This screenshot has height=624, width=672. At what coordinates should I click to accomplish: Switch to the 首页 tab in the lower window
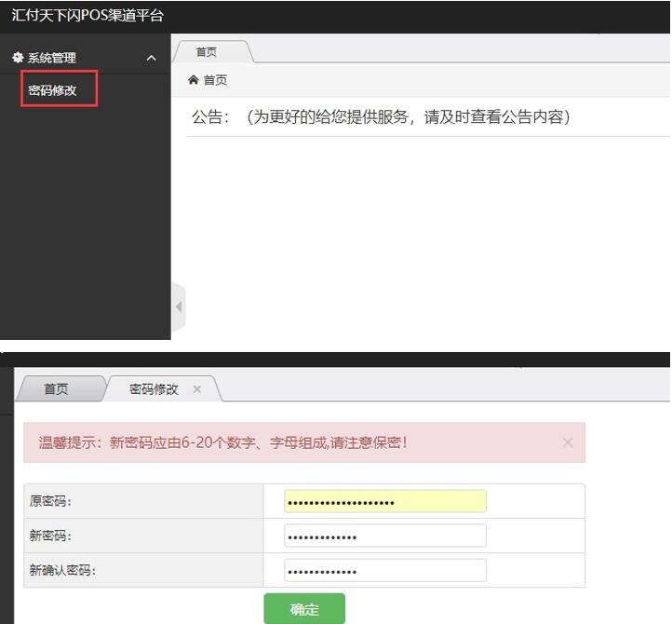coord(56,389)
